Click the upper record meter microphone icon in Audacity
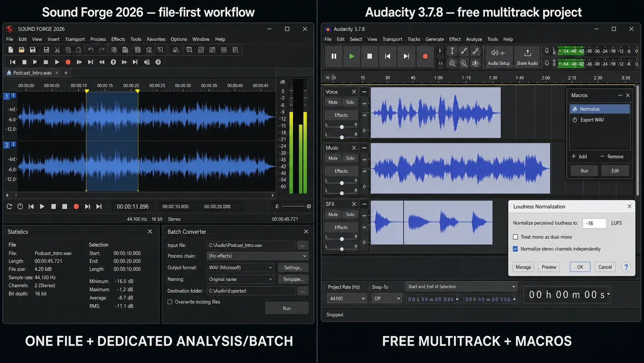Screen dimensions: 644x363 click(x=546, y=51)
